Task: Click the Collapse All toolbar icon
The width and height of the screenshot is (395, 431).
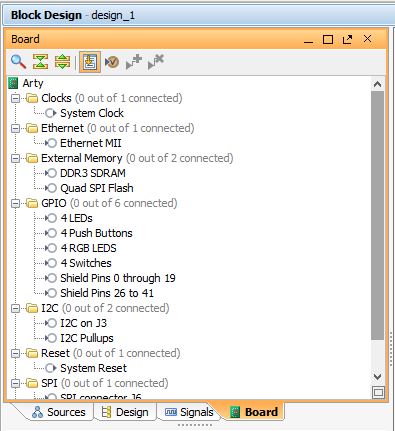Action: tap(40, 62)
